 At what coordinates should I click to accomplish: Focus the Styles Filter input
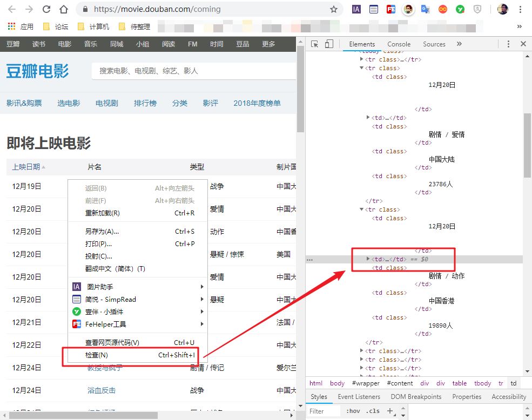coord(324,411)
